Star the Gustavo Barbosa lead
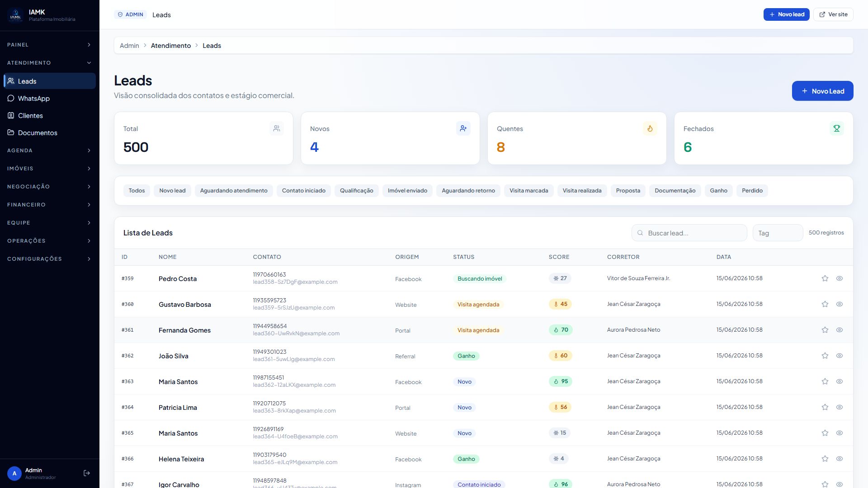 pyautogui.click(x=825, y=304)
